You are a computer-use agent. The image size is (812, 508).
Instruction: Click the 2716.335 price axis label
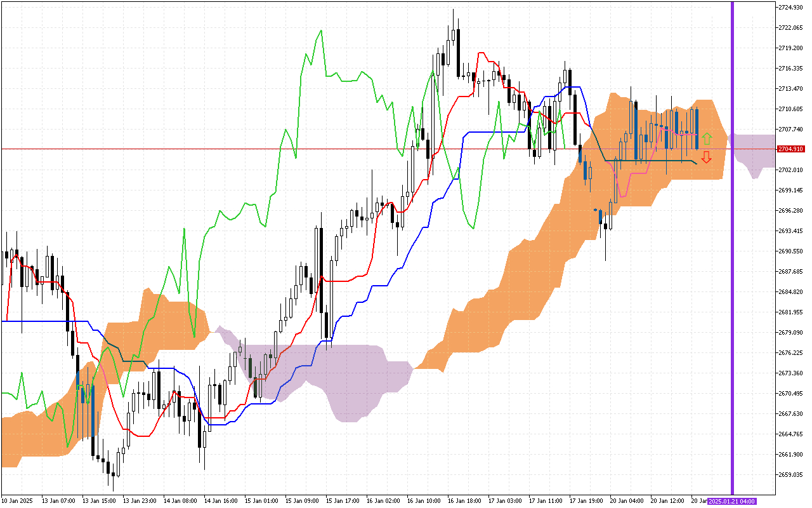791,69
